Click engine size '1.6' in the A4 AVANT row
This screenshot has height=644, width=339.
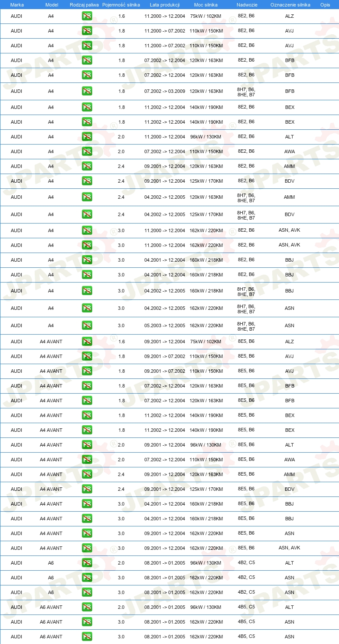121,342
